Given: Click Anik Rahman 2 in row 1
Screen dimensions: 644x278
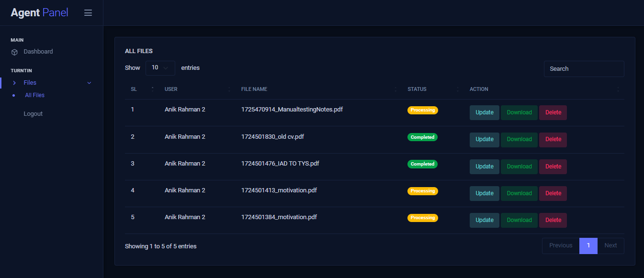Looking at the screenshot, I should pyautogui.click(x=185, y=110).
